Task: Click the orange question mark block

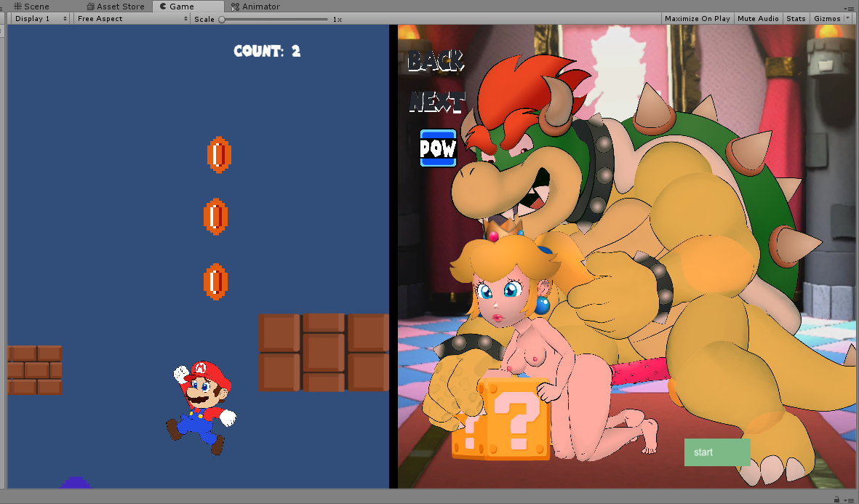Action: pyautogui.click(x=509, y=421)
